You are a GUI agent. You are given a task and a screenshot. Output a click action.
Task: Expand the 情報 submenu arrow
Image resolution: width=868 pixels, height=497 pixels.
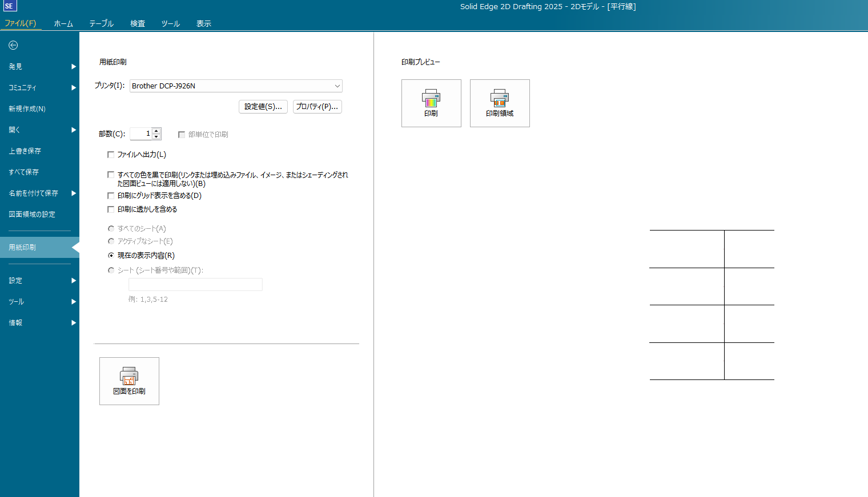click(x=74, y=323)
